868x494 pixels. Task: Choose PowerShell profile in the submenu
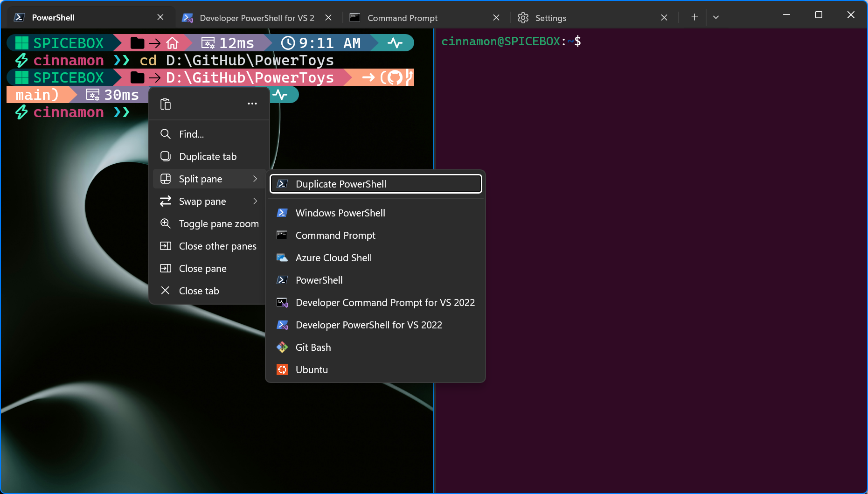[x=375, y=280]
